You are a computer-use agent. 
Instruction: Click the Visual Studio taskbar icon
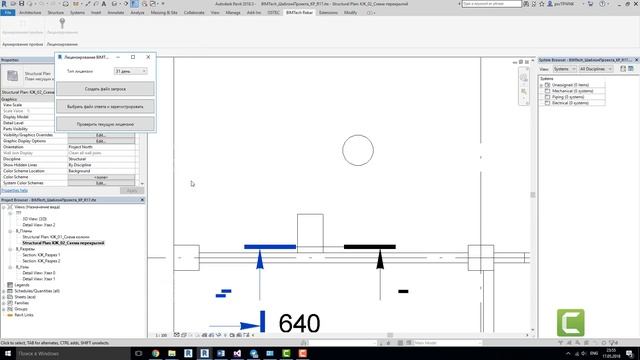pos(237,353)
